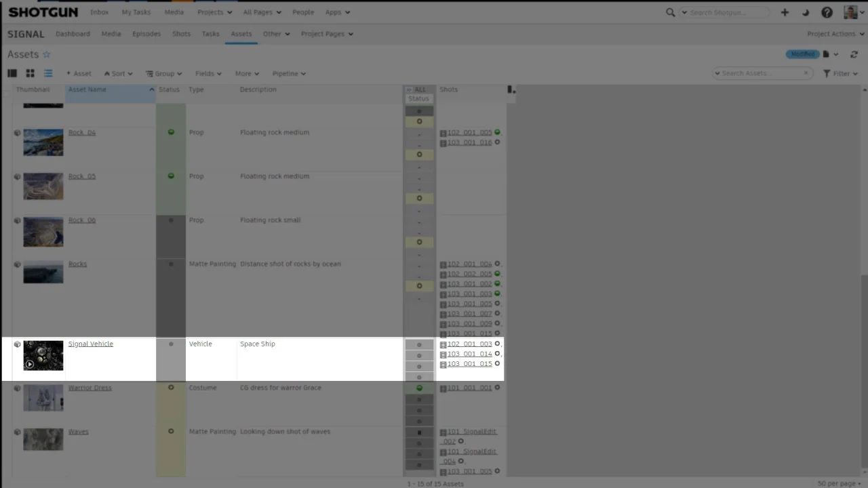The height and width of the screenshot is (488, 868).
Task: Open the Signal Vehicle thumbnail
Action: tap(43, 356)
